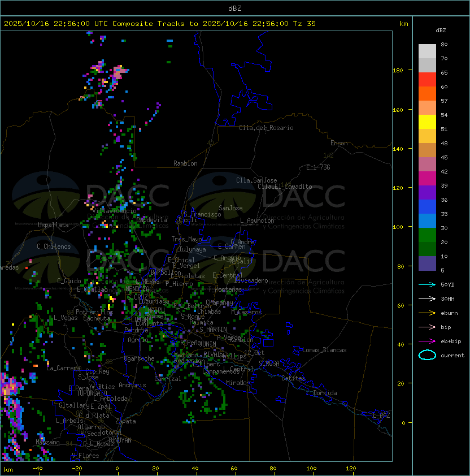470x476 pixels.
Task: Click the 'Uspallata' place label on the map
Action: (x=53, y=225)
